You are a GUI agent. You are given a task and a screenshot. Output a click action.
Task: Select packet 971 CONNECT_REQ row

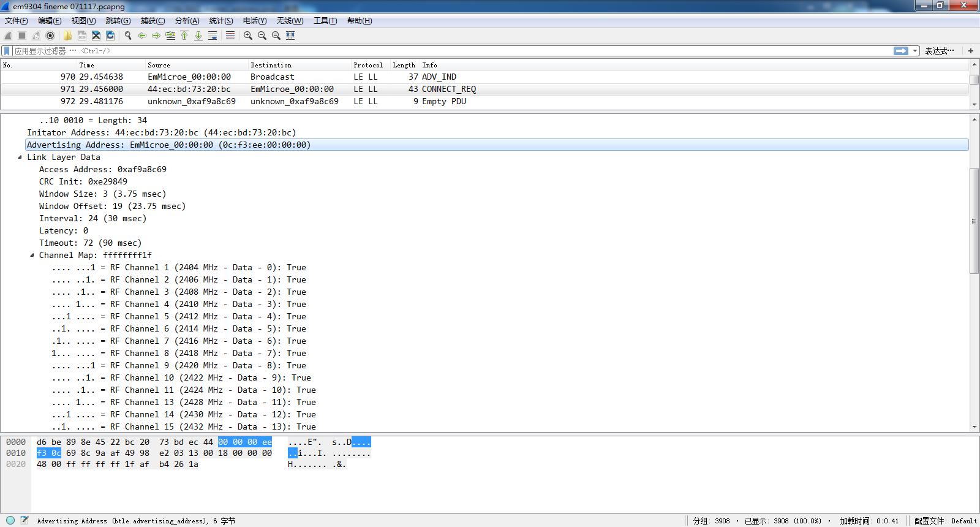[x=484, y=89]
